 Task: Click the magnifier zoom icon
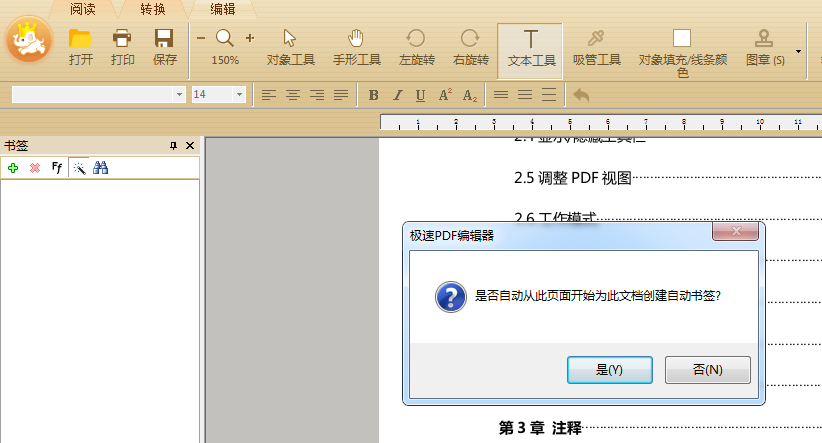click(225, 38)
